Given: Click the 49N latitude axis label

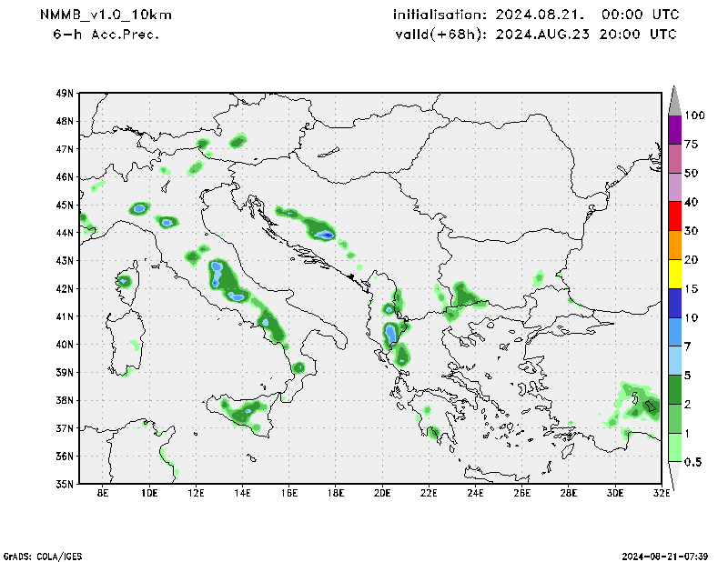Looking at the screenshot, I should 64,93.
